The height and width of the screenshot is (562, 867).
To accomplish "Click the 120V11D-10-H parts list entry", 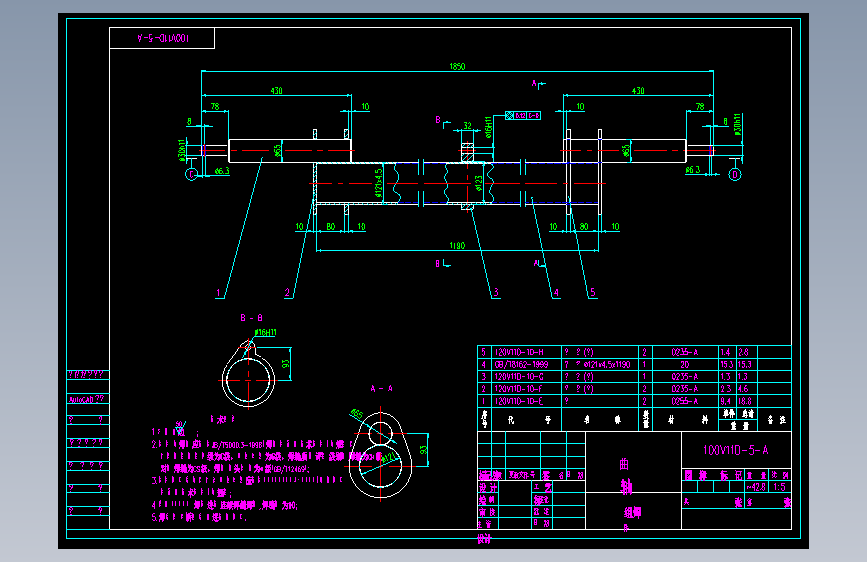I will pos(519,352).
